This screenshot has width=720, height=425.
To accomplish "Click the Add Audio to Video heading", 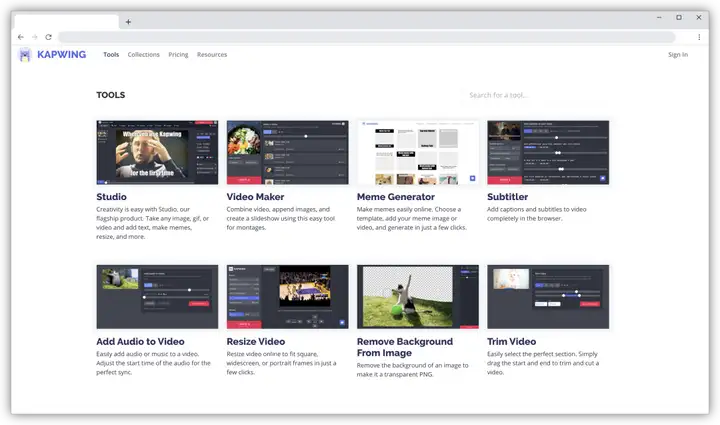I will pos(141,341).
